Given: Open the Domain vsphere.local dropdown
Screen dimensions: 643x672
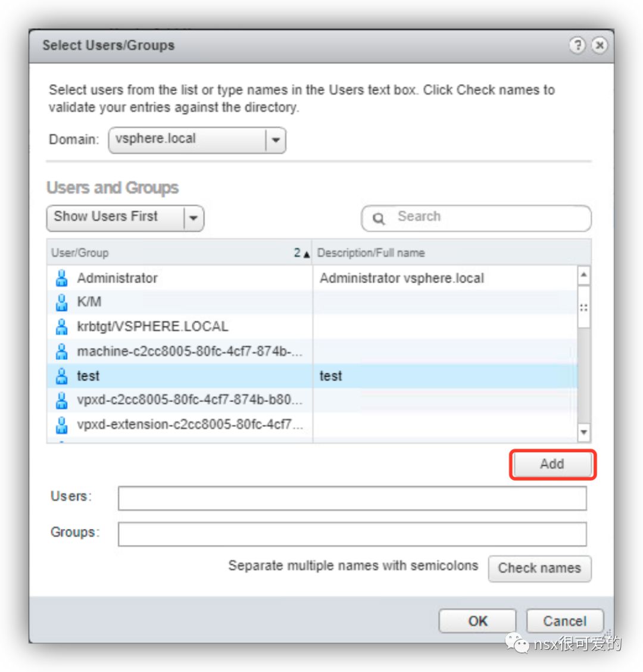Looking at the screenshot, I should (x=197, y=140).
